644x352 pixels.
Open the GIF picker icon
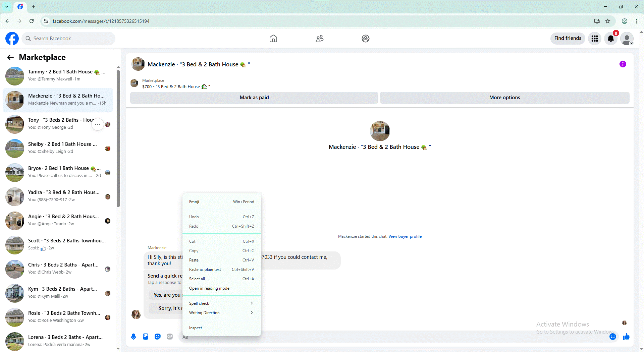click(170, 337)
